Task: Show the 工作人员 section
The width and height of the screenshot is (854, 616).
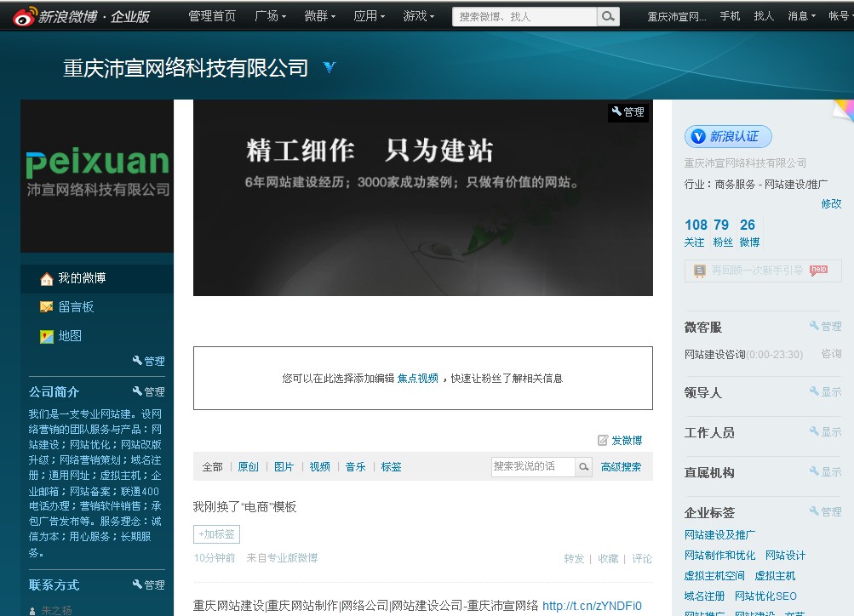Action: pos(824,432)
